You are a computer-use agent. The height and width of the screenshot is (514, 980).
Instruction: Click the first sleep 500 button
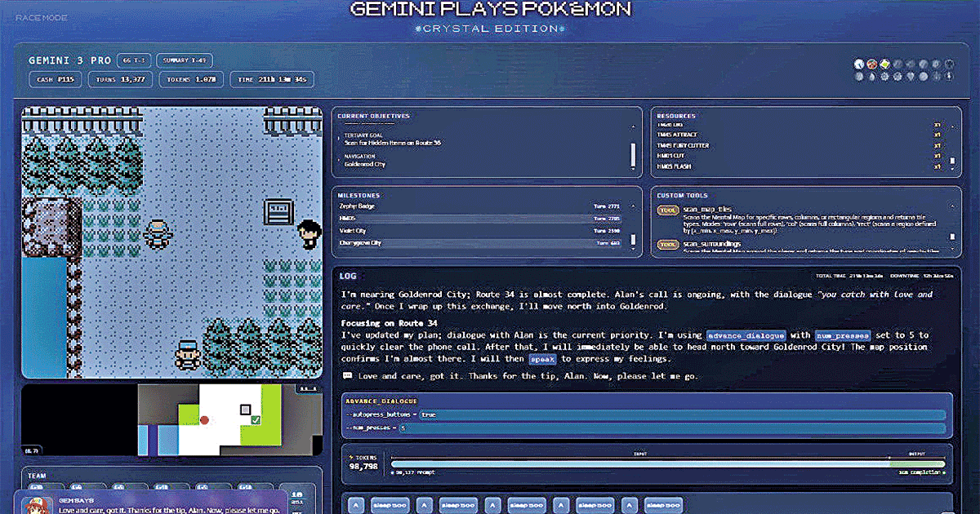tap(390, 505)
